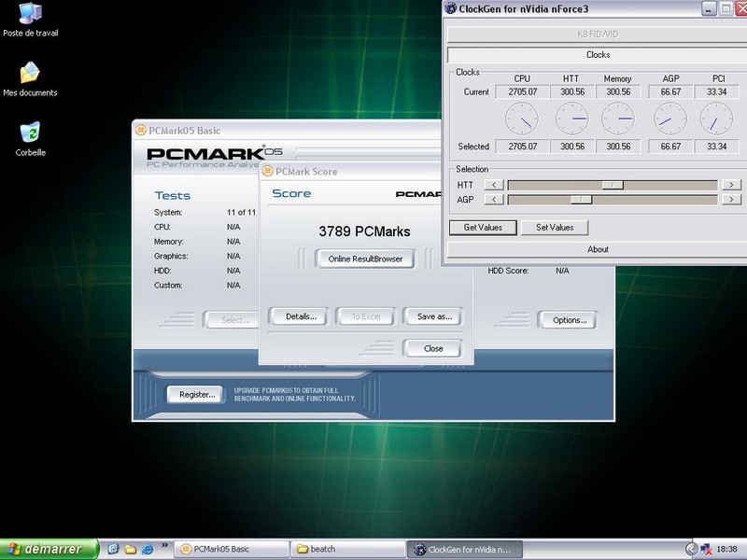Minimize the ClockGen window

[709, 8]
